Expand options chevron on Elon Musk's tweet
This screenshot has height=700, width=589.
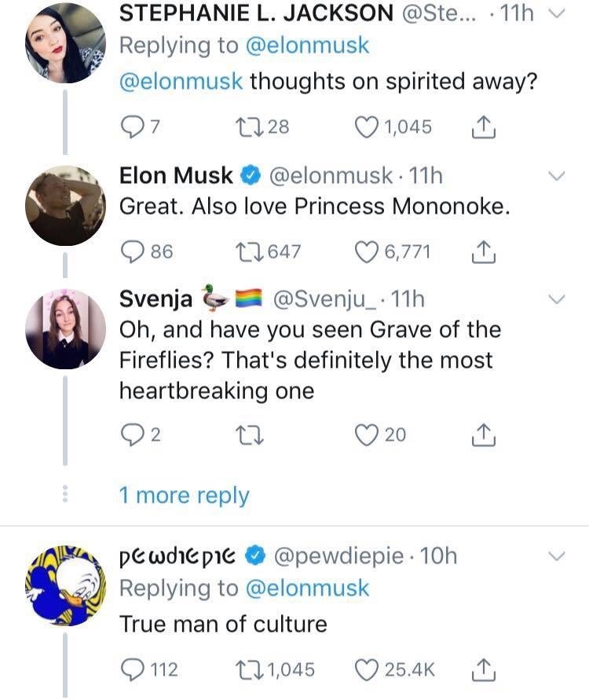(x=557, y=176)
